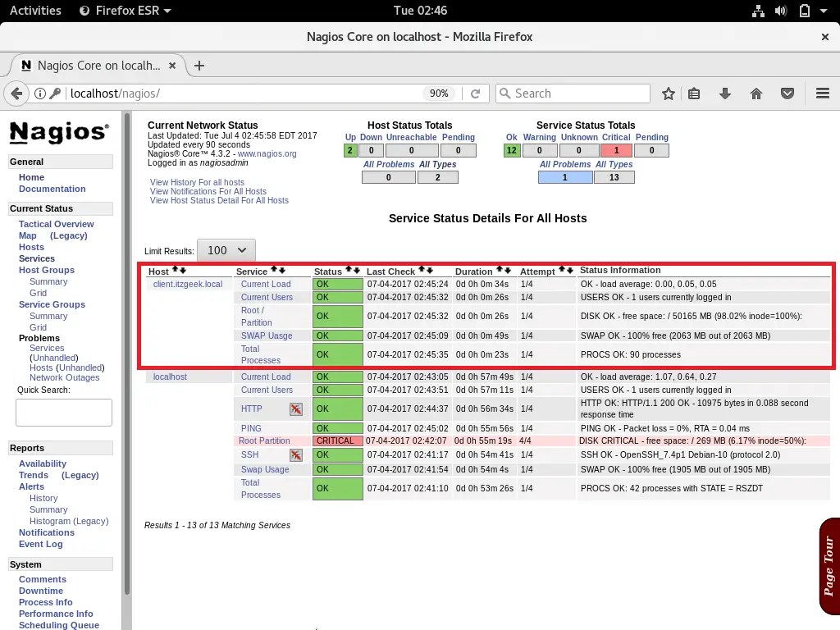This screenshot has height=630, width=840.
Task: Open Availability report link
Action: [x=43, y=464]
